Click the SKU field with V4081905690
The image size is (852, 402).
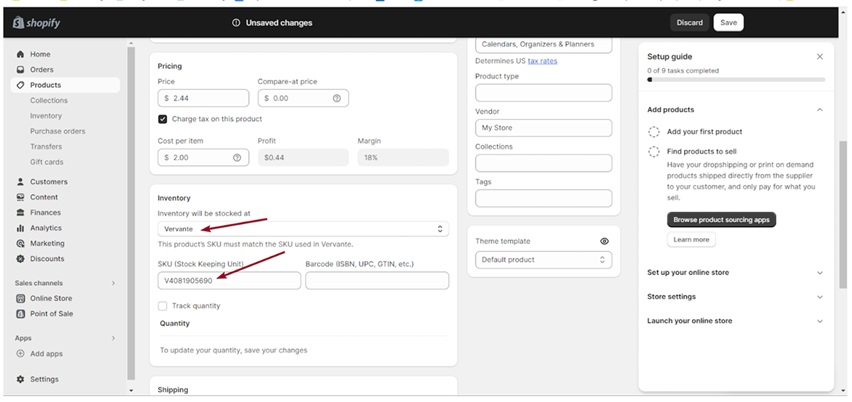click(229, 281)
